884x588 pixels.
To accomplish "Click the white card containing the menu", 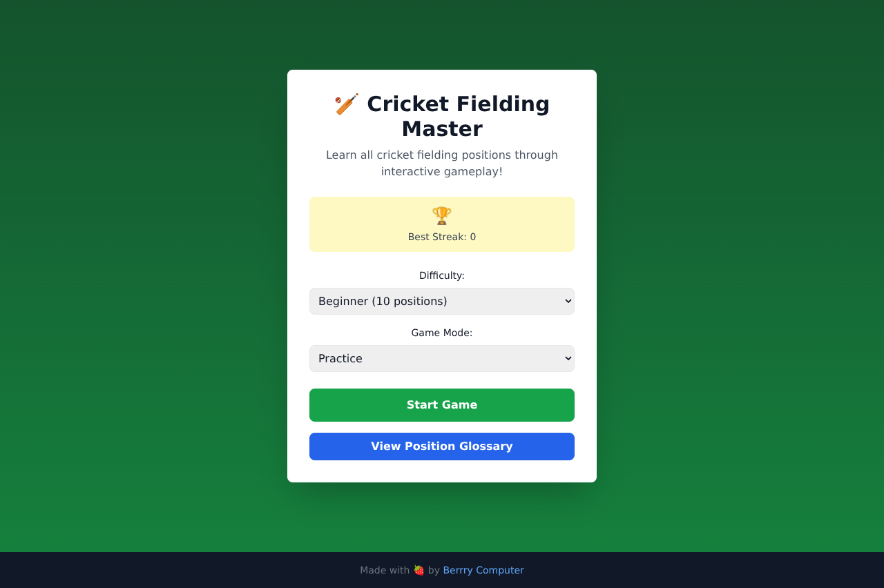I will coord(441,276).
